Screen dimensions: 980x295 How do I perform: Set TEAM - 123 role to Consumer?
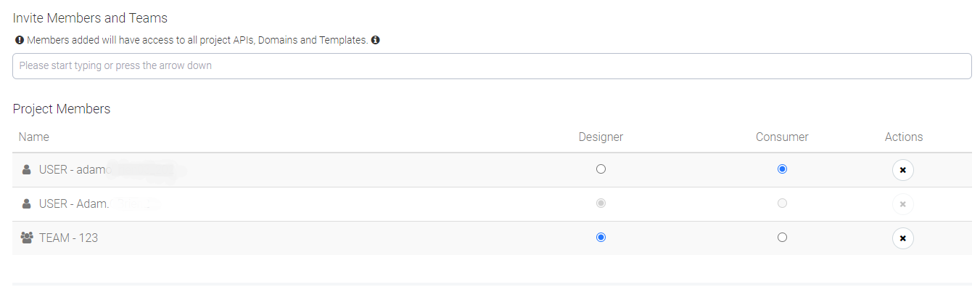coord(782,238)
